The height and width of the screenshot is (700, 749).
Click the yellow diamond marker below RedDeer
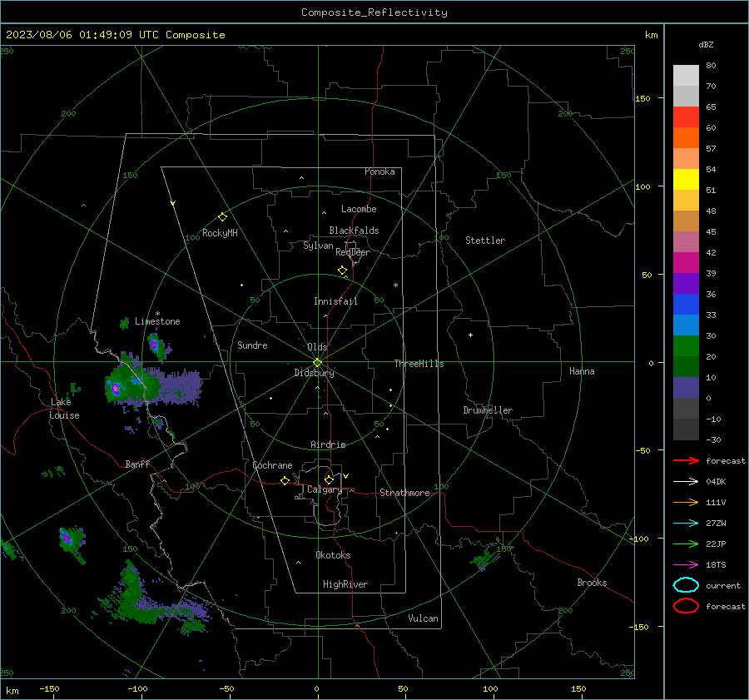point(343,271)
